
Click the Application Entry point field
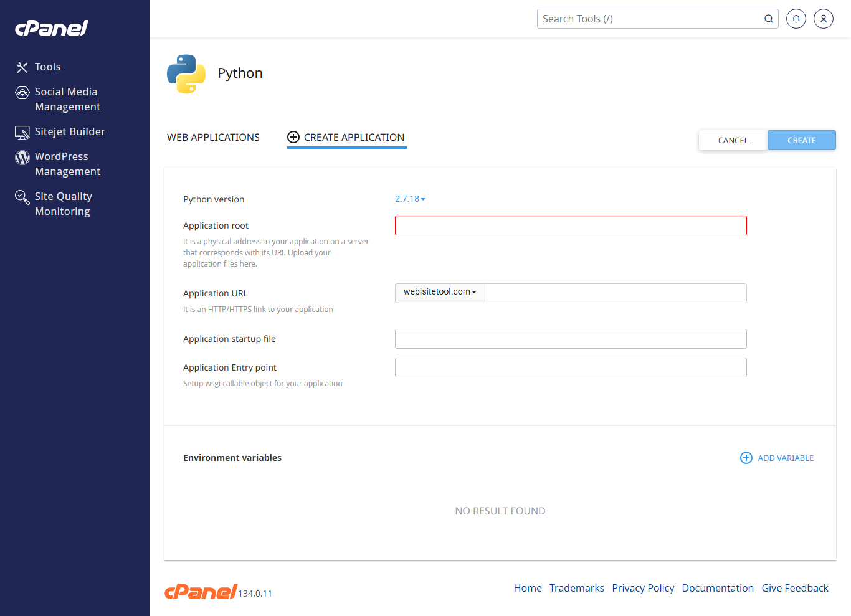coord(571,367)
